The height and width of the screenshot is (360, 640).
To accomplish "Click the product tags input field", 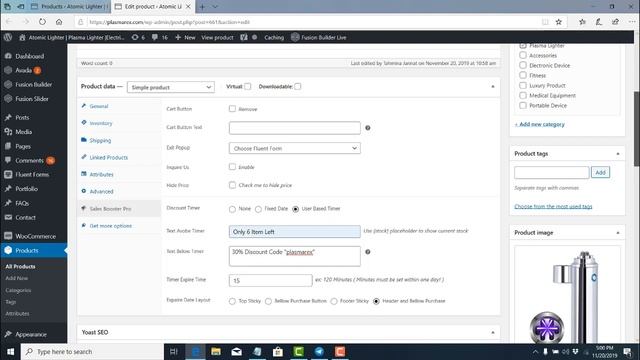I will [x=551, y=172].
